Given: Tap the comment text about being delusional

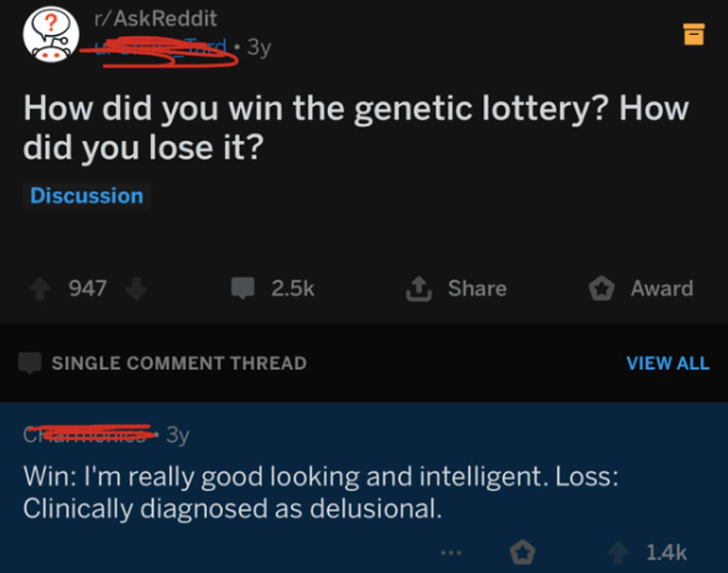Looking at the screenshot, I should (x=321, y=492).
